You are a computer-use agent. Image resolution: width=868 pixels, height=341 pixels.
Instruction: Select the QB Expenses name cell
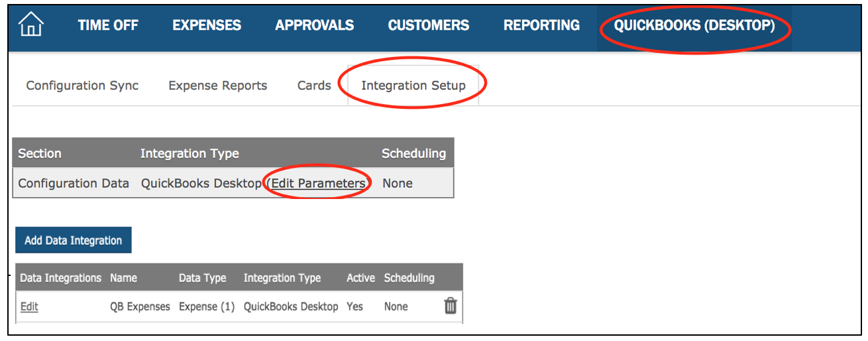[x=140, y=307]
